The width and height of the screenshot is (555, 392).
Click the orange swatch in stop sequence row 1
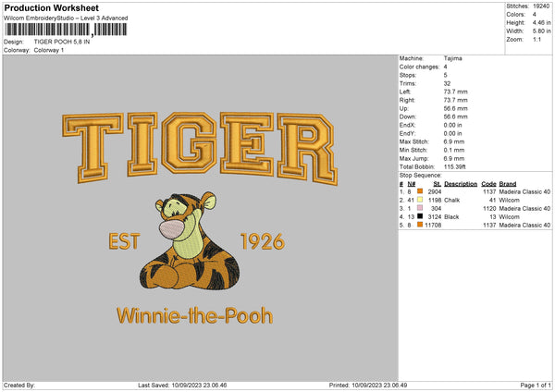click(x=420, y=191)
